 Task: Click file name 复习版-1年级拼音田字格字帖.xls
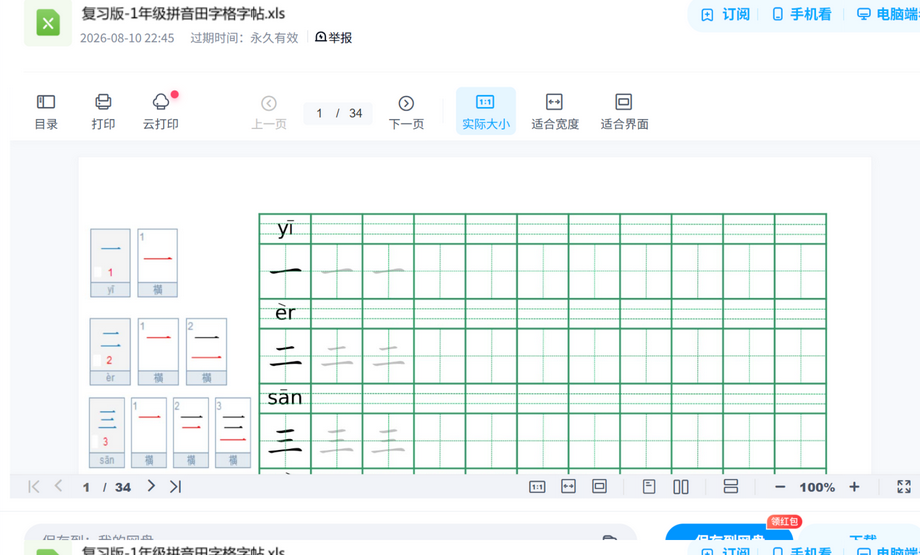point(183,13)
